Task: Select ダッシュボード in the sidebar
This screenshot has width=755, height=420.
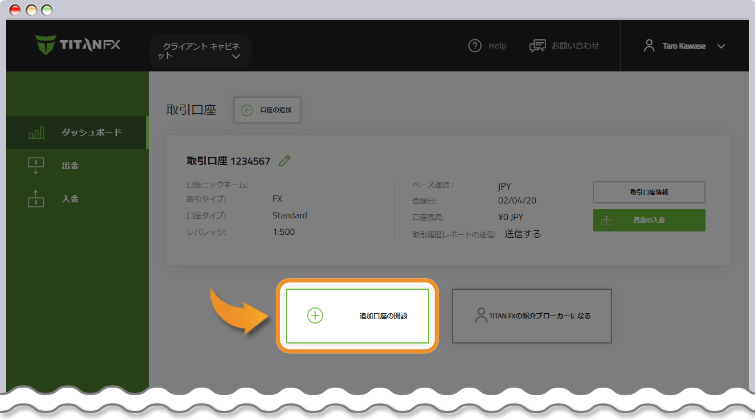Action: click(x=92, y=132)
